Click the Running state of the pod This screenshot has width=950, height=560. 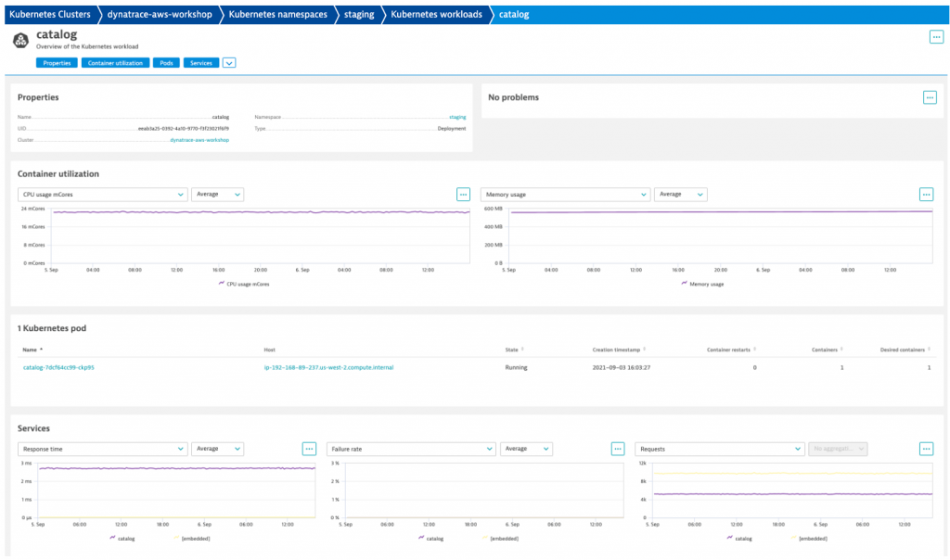click(x=516, y=367)
